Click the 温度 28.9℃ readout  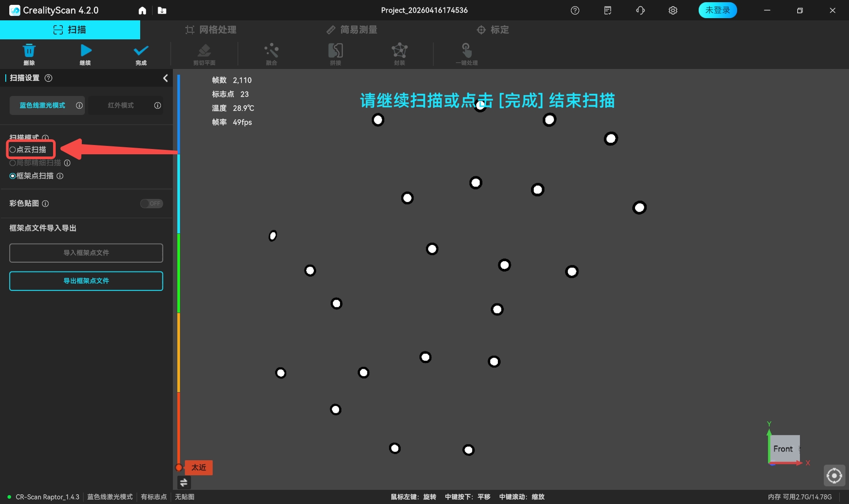(x=233, y=108)
